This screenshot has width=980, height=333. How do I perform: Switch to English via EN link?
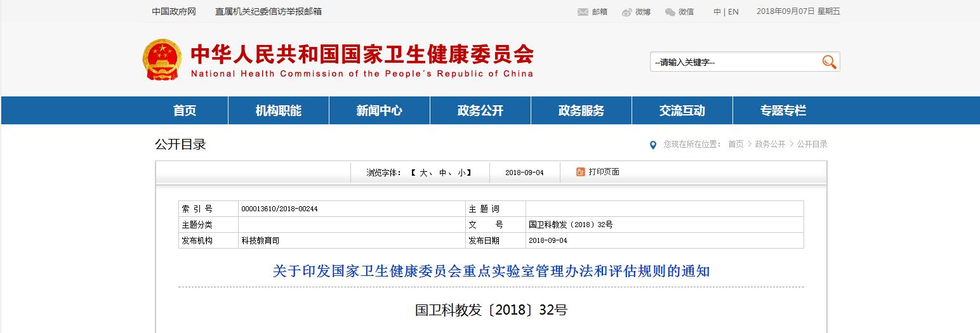733,12
